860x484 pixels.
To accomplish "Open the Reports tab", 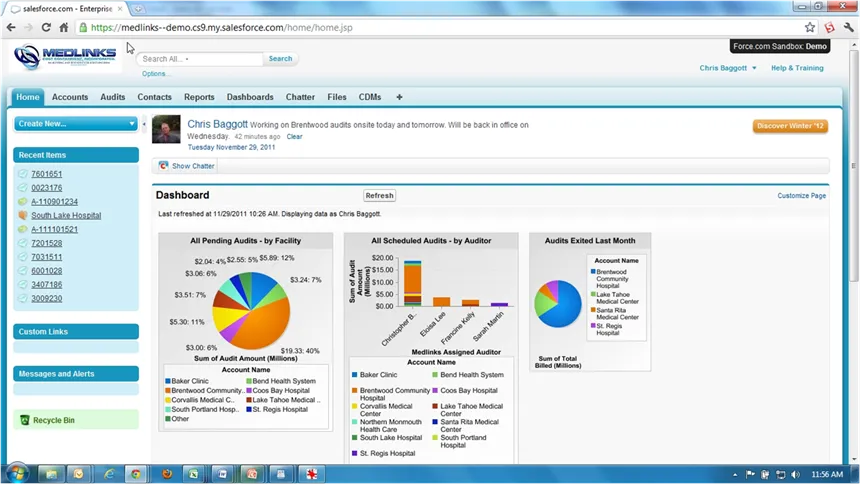I will click(x=199, y=97).
